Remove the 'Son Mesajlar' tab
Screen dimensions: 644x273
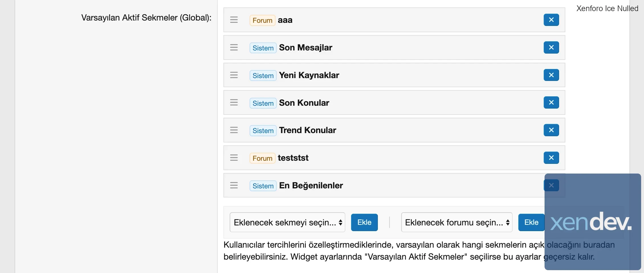coord(551,47)
